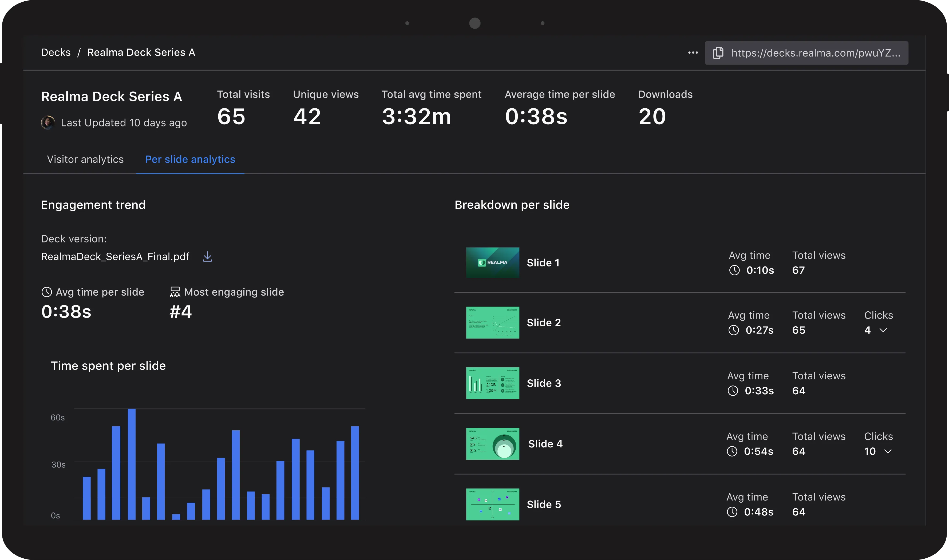949x560 pixels.
Task: Click the Realma Deck Series A breadcrumb
Action: pos(141,53)
